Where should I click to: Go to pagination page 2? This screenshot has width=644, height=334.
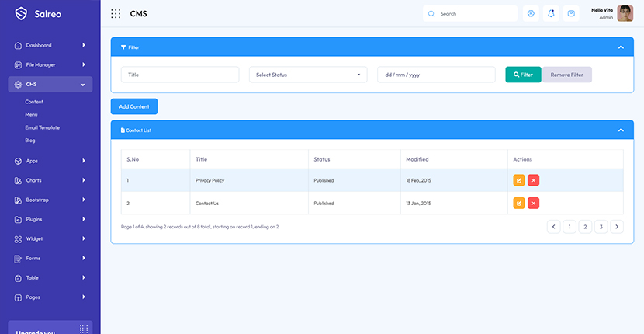pos(584,227)
